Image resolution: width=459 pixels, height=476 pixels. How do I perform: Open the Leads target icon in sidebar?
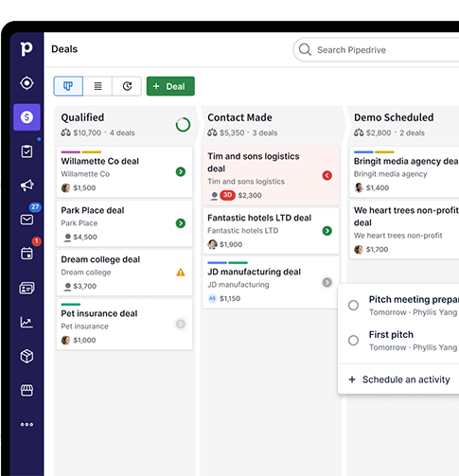(26, 83)
